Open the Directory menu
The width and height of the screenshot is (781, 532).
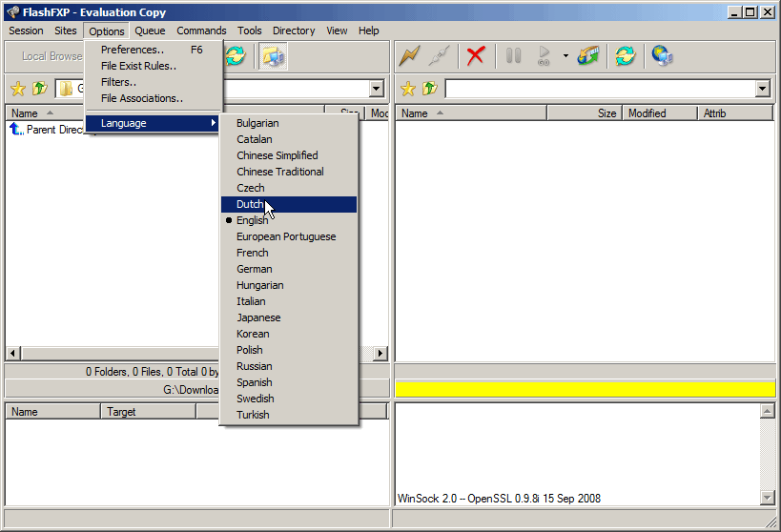coord(294,31)
